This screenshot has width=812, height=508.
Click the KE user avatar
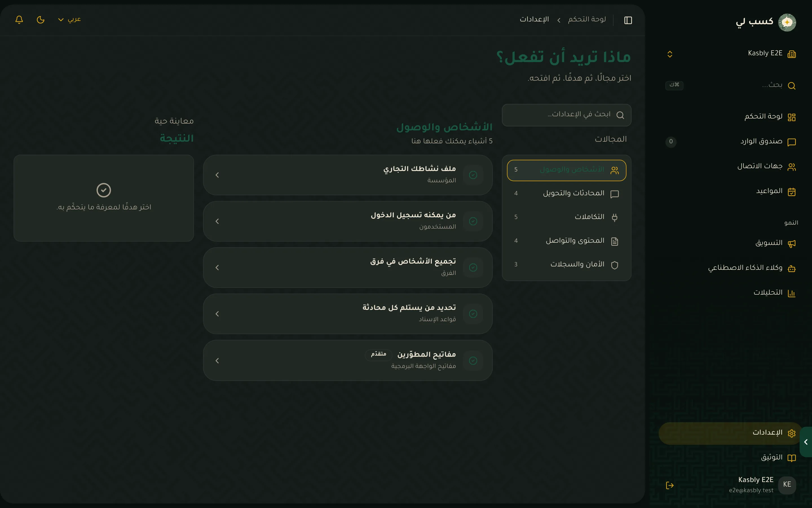(787, 485)
